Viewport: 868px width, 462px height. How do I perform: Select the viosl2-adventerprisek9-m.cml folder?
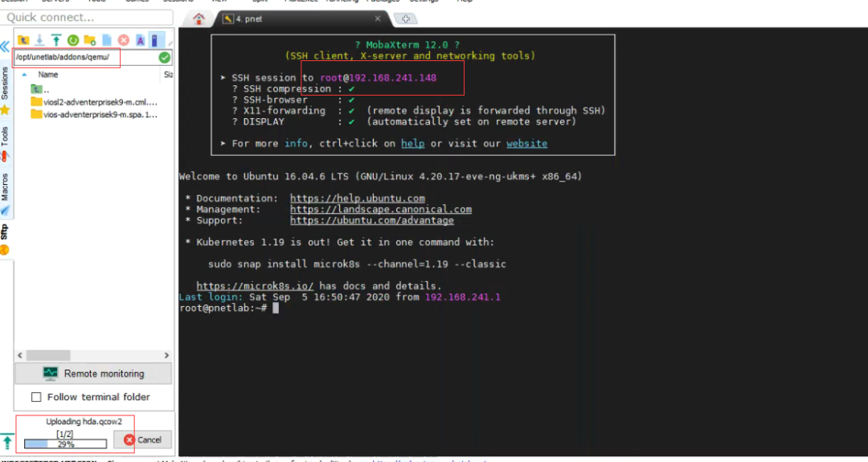(x=94, y=102)
